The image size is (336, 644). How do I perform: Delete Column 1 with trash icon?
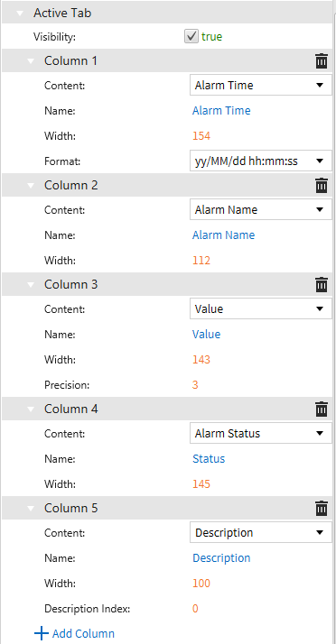(x=322, y=60)
